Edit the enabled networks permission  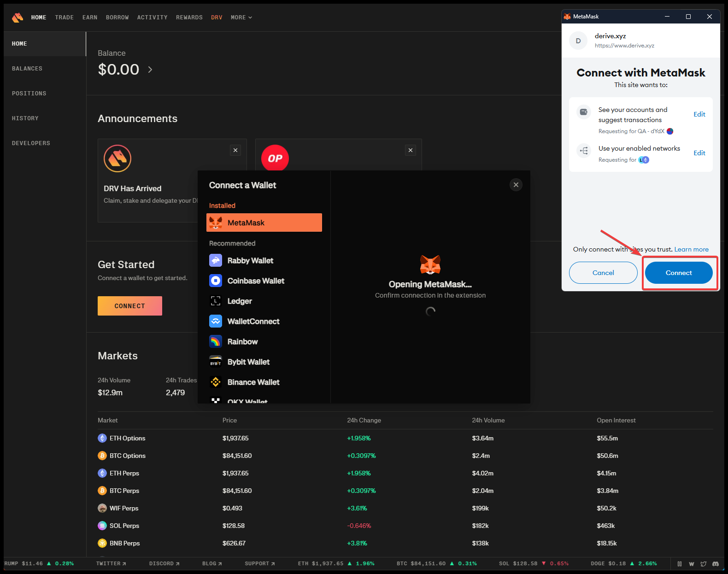699,153
